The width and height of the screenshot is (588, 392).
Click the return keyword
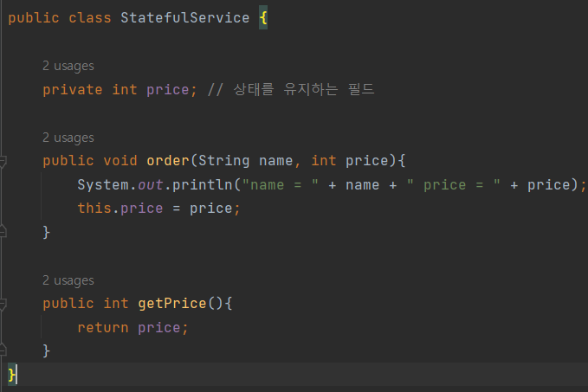103,328
